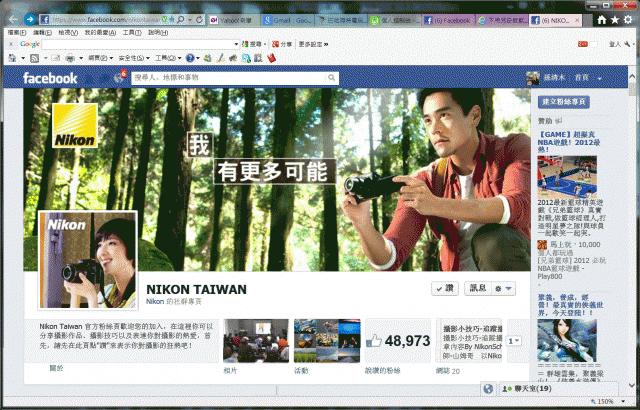640x410 pixels.
Task: Open the gear dropdown next to 訊息
Action: pyautogui.click(x=503, y=288)
